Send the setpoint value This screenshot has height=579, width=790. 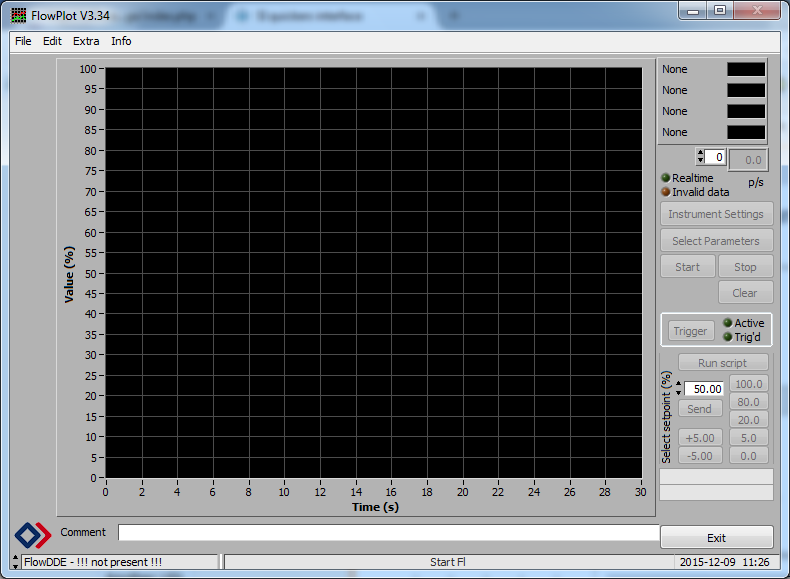click(x=700, y=409)
